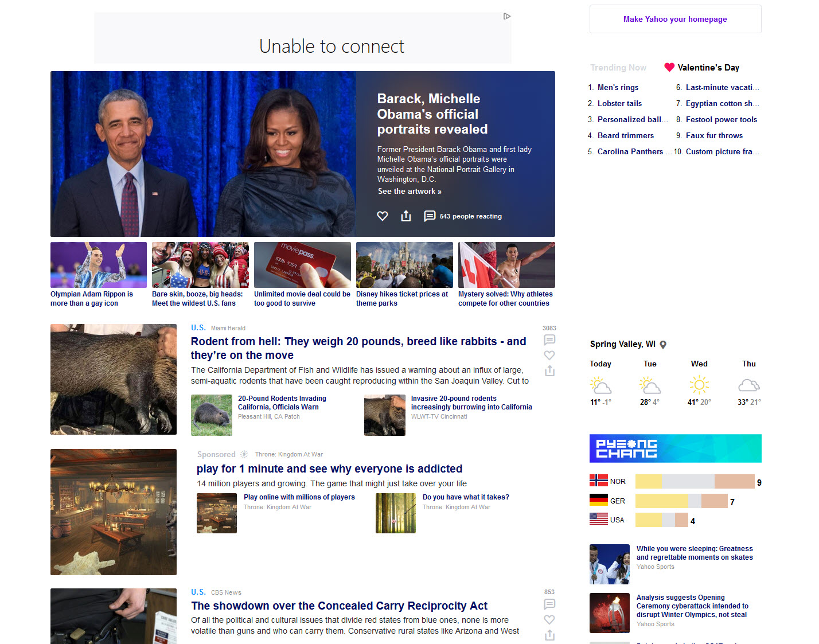Open the Custom picture frames trending link

point(722,152)
